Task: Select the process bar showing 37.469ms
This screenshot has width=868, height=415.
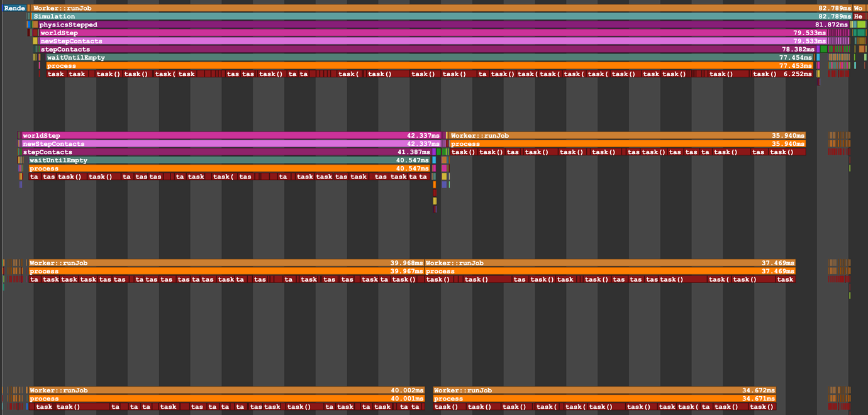Action: coord(610,271)
